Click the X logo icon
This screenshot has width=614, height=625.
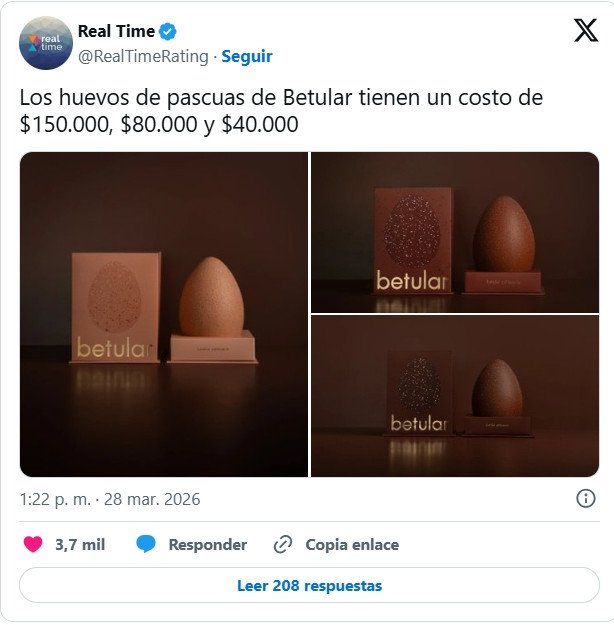[x=586, y=30]
